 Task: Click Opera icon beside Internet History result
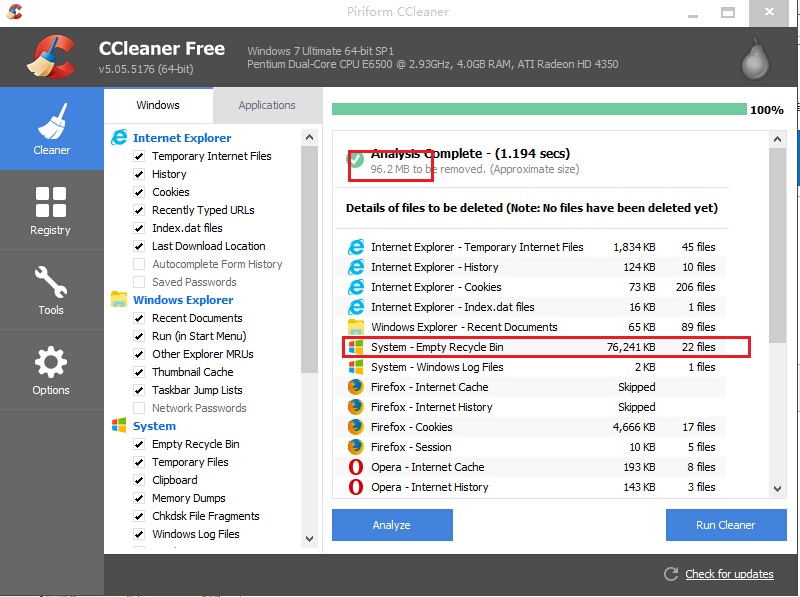coord(356,487)
